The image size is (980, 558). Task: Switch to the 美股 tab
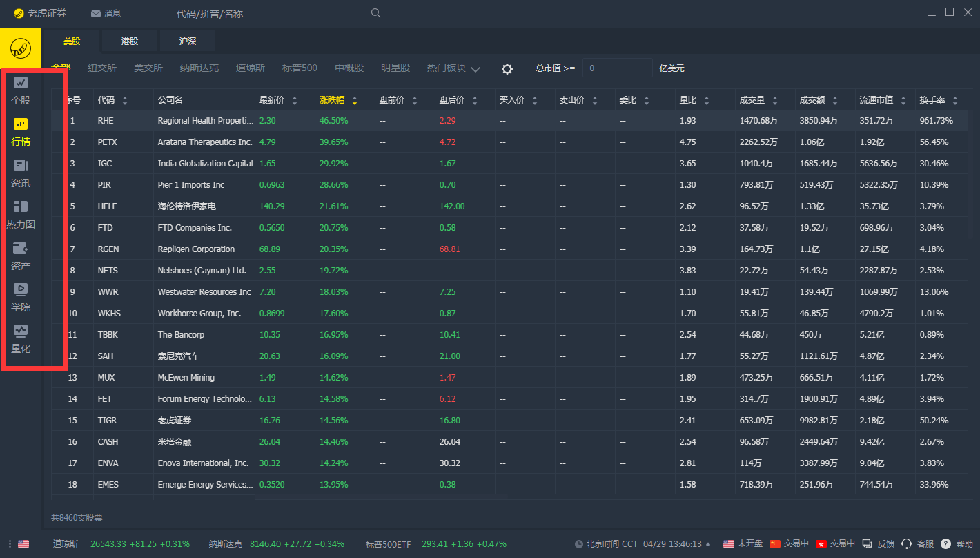[71, 41]
